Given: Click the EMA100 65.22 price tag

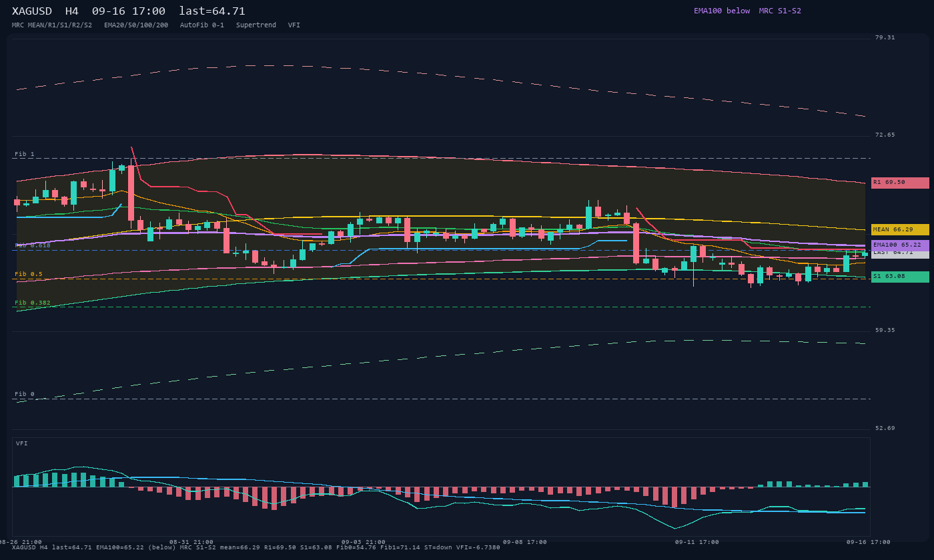Looking at the screenshot, I should pyautogui.click(x=900, y=245).
